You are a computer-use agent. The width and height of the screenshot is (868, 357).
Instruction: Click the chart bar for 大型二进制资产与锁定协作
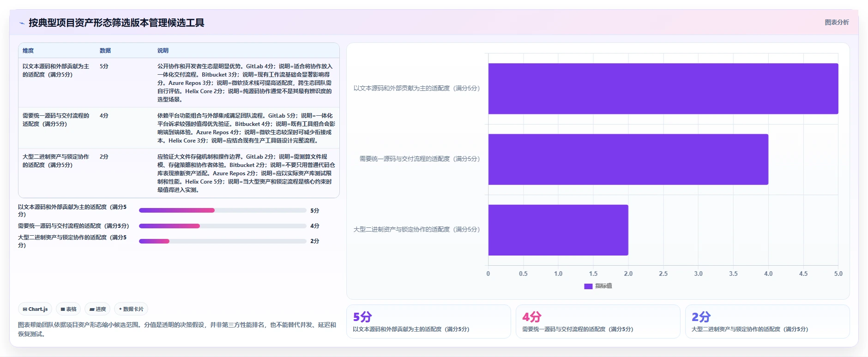pyautogui.click(x=558, y=230)
